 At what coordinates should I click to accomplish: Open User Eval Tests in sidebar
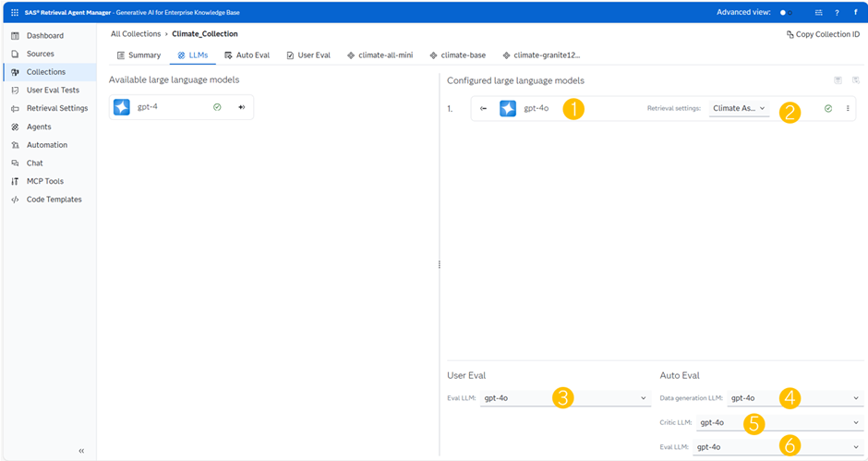(53, 90)
